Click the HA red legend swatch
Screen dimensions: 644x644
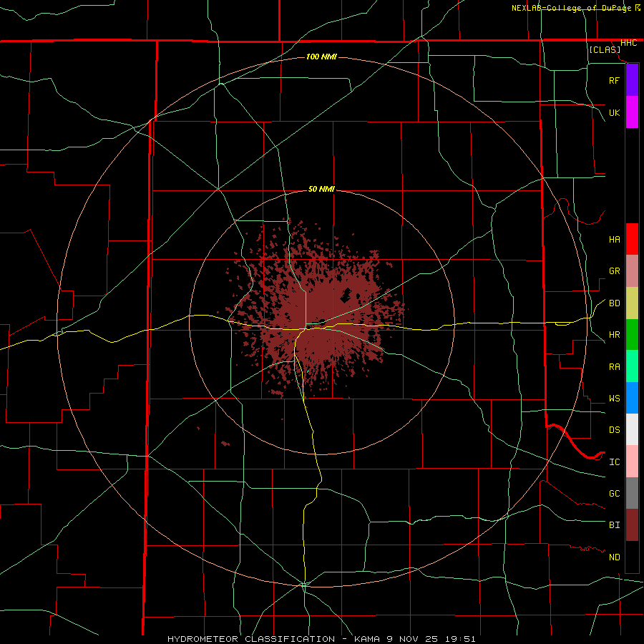click(x=632, y=239)
